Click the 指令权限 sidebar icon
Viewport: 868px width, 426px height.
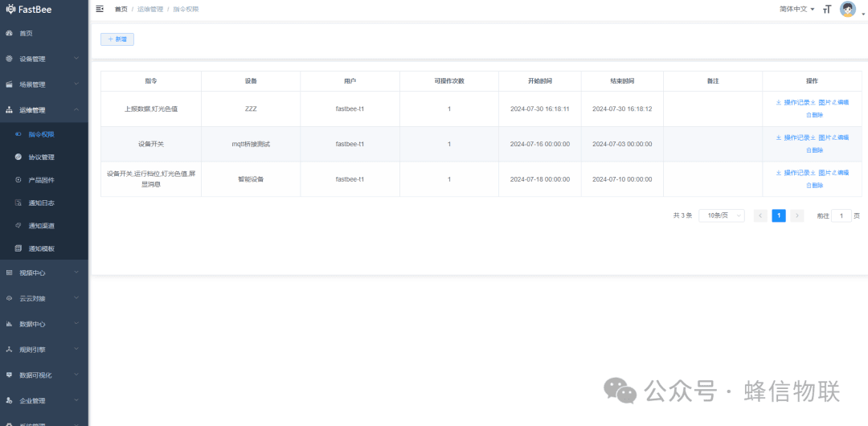click(18, 134)
